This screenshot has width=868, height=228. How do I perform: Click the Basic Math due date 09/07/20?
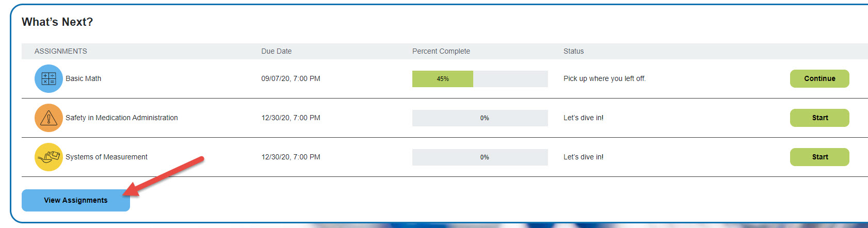click(291, 78)
